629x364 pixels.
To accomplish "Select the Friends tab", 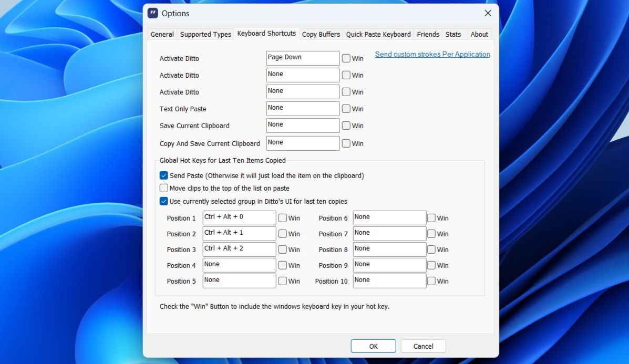I will [x=428, y=34].
